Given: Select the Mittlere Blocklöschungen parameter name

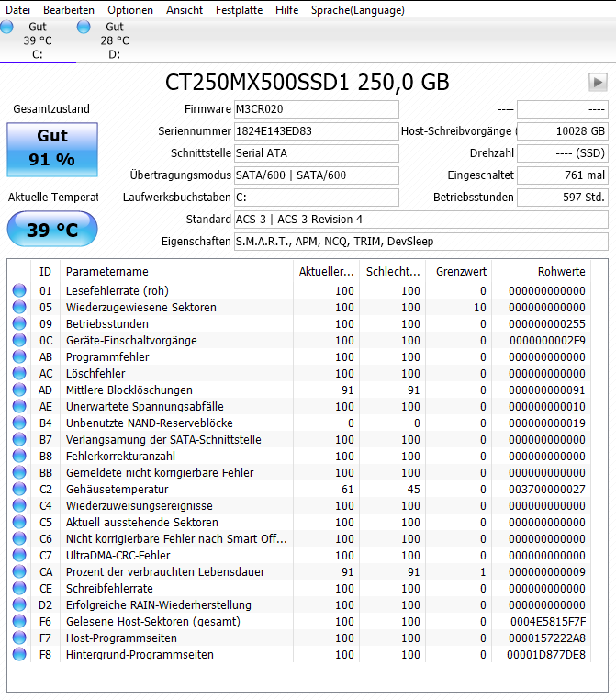Looking at the screenshot, I should [129, 390].
